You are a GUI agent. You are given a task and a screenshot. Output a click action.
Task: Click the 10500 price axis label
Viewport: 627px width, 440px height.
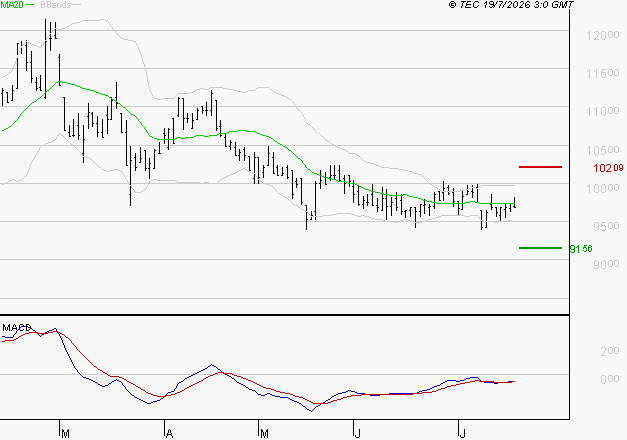pyautogui.click(x=603, y=150)
